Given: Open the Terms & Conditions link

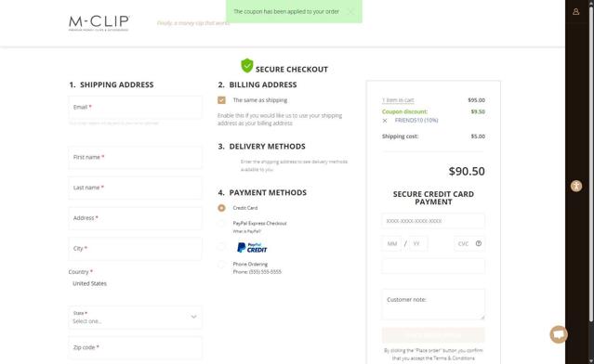Looking at the screenshot, I should 454,357.
